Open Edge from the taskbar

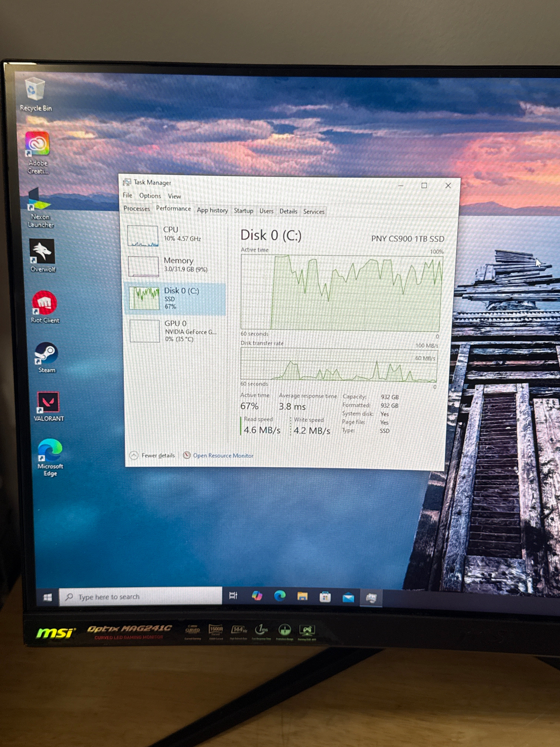[x=279, y=596]
